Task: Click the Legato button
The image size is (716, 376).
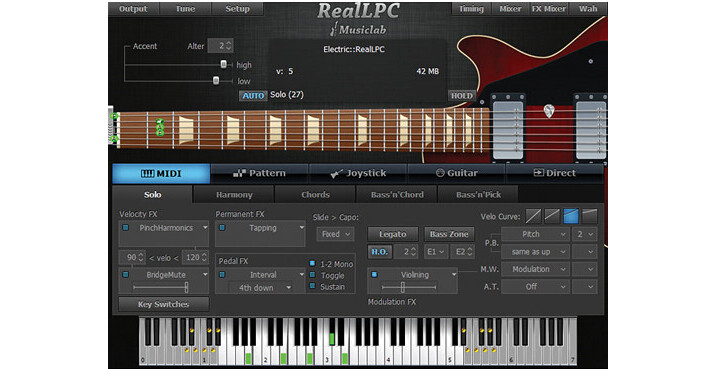Action: coord(393,234)
